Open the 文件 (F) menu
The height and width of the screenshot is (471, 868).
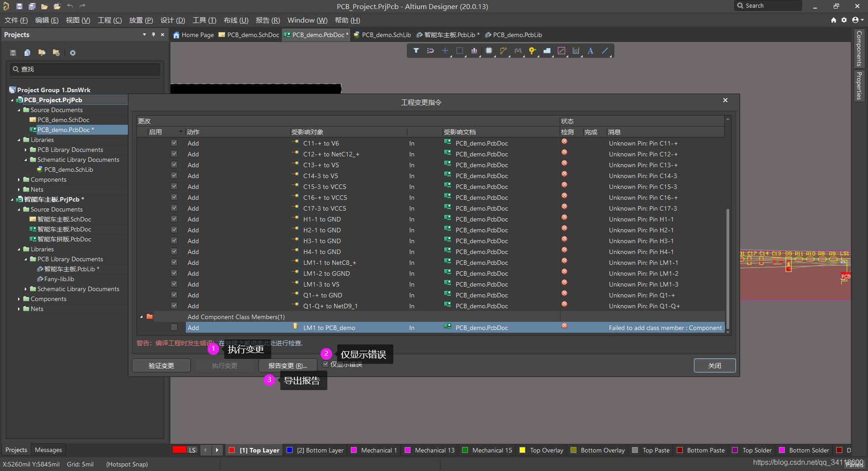pyautogui.click(x=16, y=20)
